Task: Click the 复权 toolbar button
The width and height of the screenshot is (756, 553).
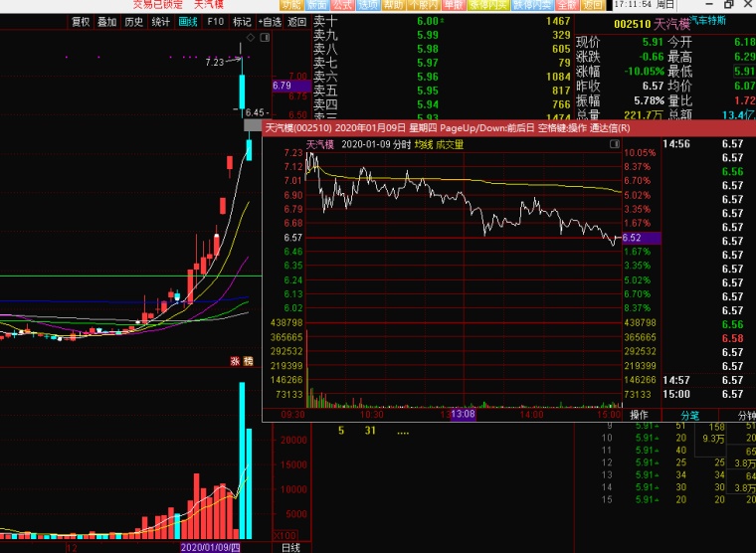Action: click(x=81, y=22)
